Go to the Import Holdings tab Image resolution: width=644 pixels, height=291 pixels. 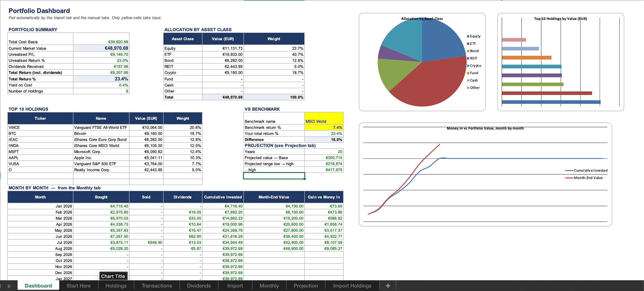tap(352, 286)
